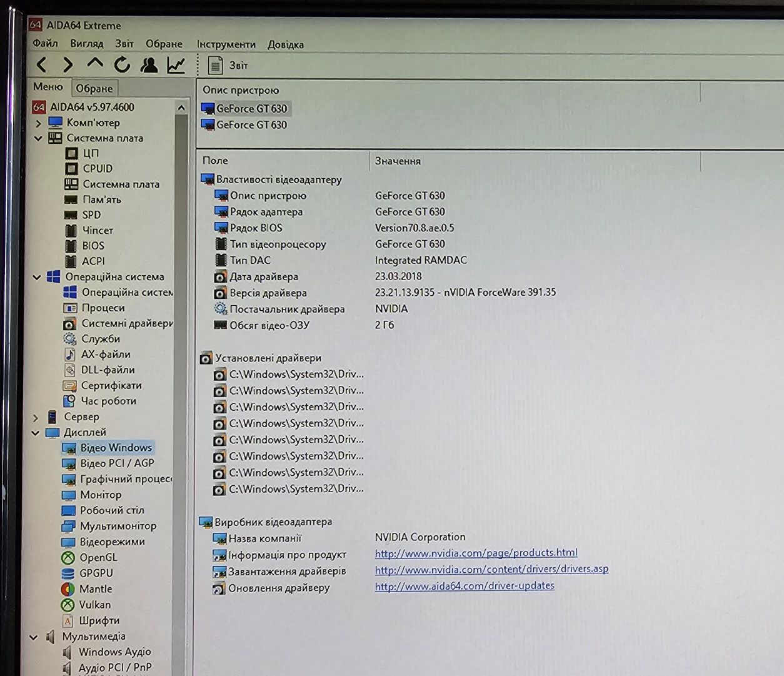Open the Процеси item icon

click(x=70, y=308)
